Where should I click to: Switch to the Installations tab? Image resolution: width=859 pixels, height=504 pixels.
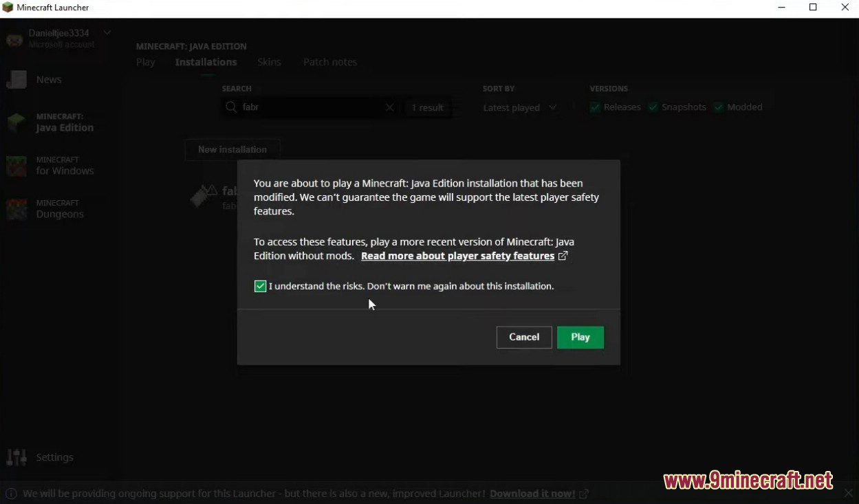[206, 62]
